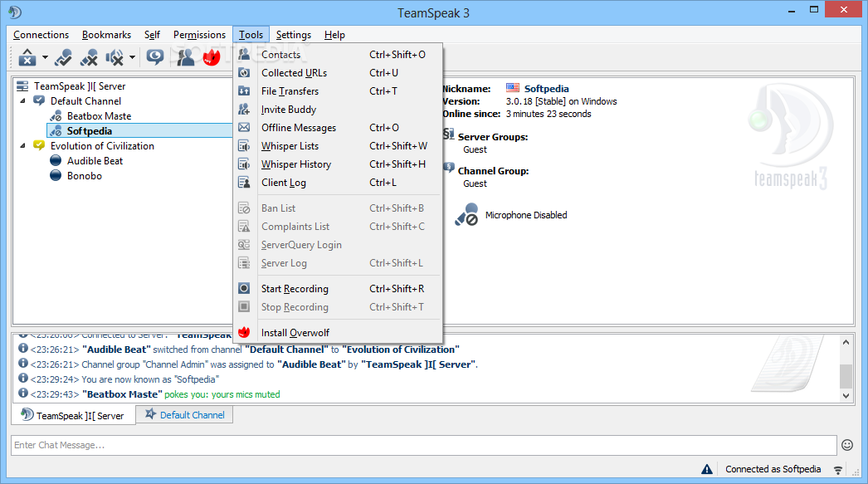868x484 pixels.
Task: Click the US flag icon by nickname
Action: pyautogui.click(x=513, y=88)
